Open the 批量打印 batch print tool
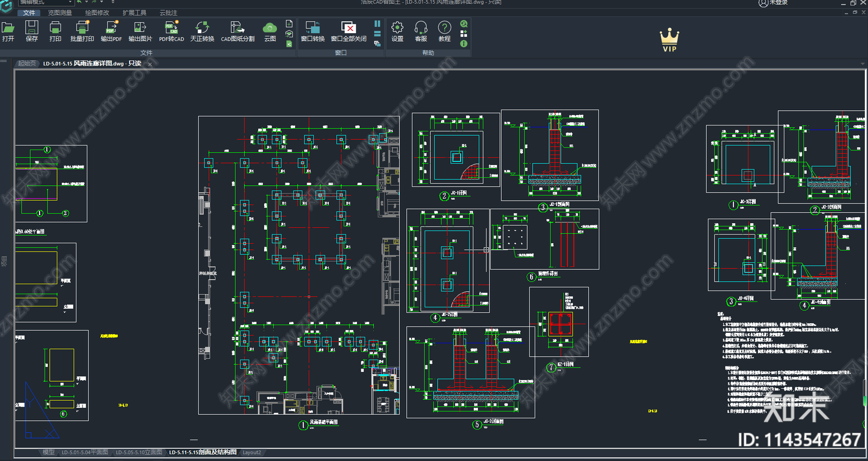Screen dimensions: 868x461 point(82,31)
